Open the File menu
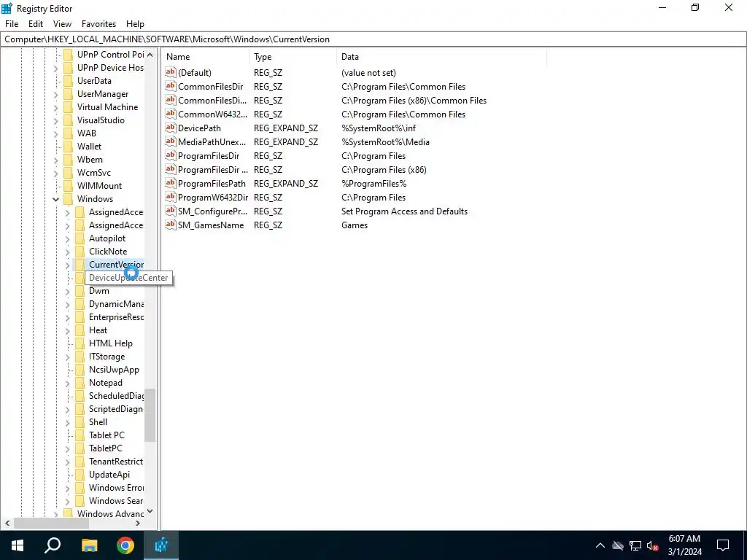The image size is (747, 560). click(x=12, y=24)
